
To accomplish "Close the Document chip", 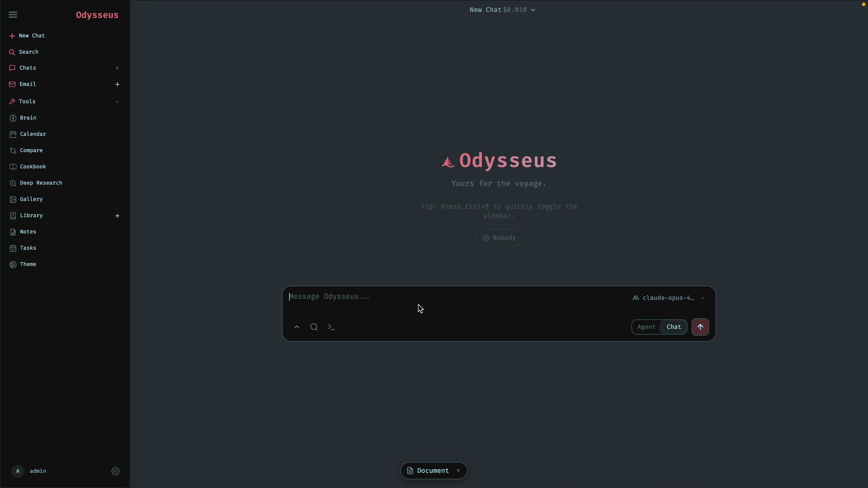I will (x=458, y=470).
